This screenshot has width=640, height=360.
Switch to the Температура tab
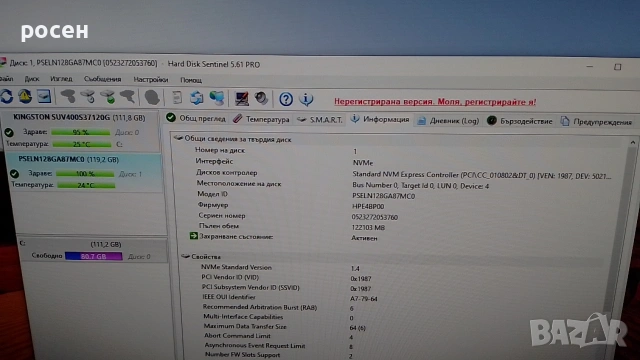point(261,119)
